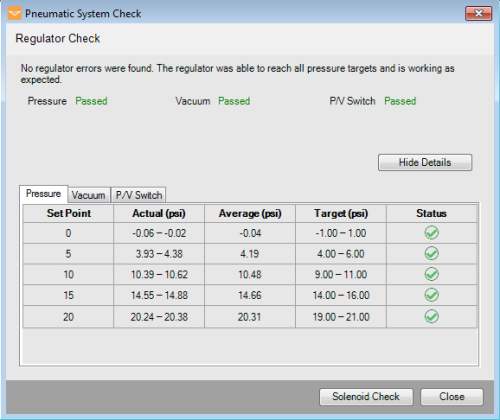500x420 pixels.
Task: Click the orange Pneumatic System Check app icon
Action: [x=15, y=14]
